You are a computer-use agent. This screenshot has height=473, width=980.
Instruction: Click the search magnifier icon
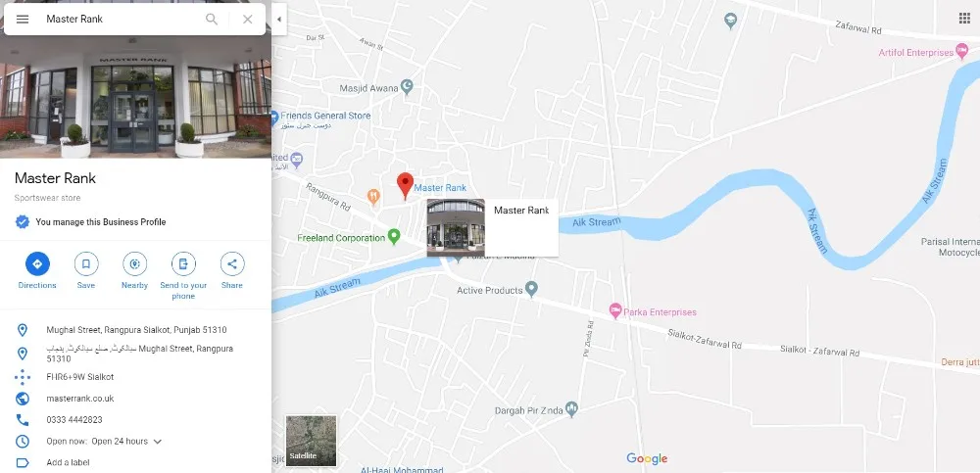[x=212, y=19]
